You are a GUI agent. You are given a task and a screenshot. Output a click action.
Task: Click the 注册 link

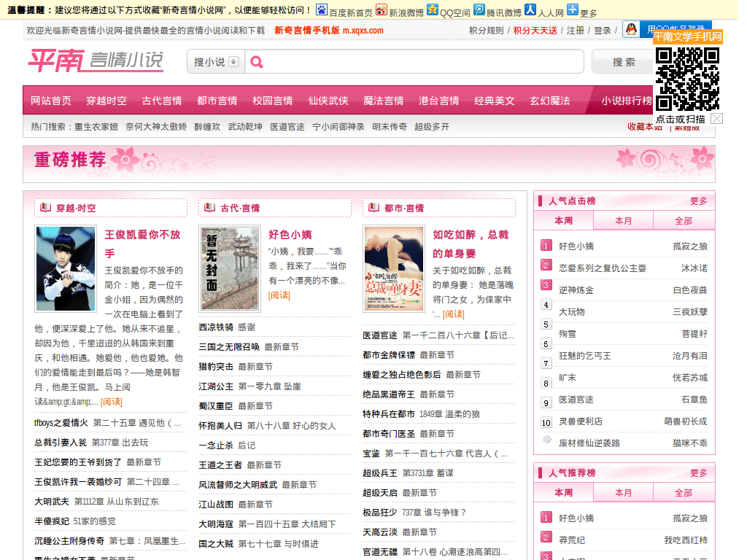point(575,31)
